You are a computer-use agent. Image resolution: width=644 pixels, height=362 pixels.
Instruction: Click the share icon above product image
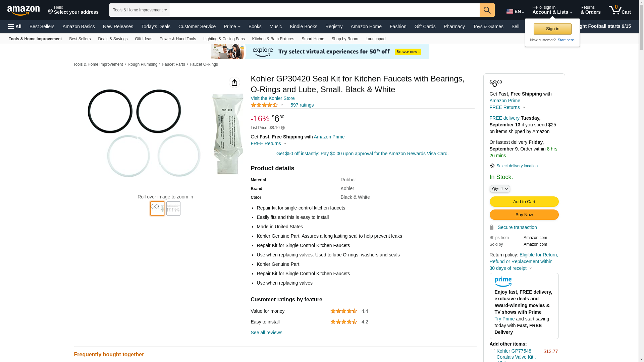(234, 82)
